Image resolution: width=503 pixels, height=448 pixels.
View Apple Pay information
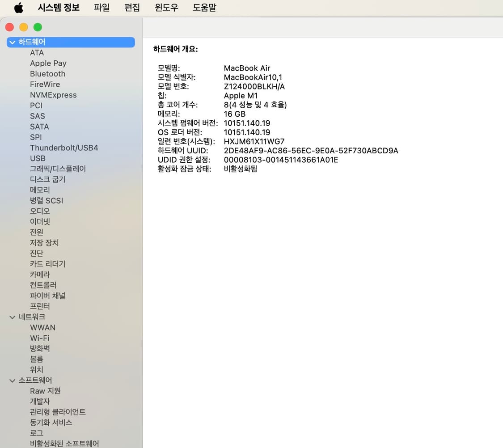48,63
